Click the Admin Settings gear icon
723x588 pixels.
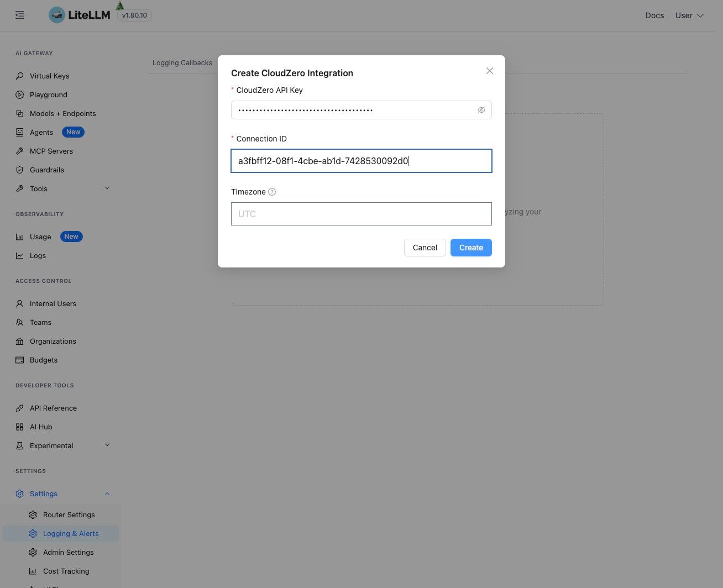coord(33,552)
